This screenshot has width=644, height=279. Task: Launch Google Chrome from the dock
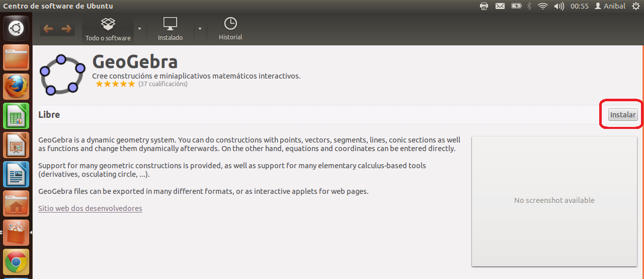point(16,262)
